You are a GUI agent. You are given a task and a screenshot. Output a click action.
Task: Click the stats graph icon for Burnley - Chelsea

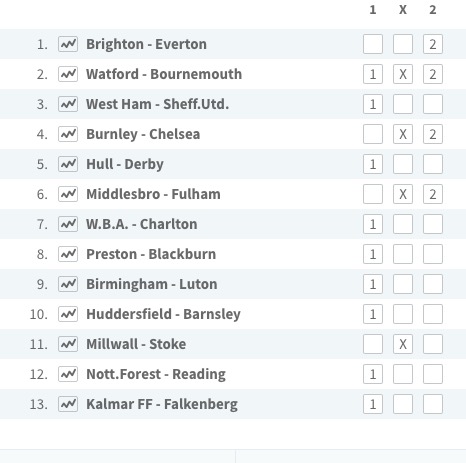pyautogui.click(x=68, y=134)
